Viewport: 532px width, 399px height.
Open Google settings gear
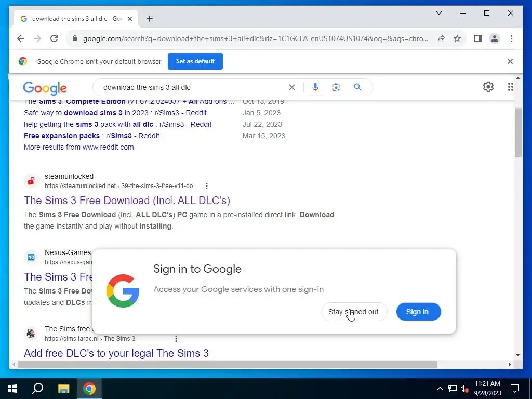(488, 87)
